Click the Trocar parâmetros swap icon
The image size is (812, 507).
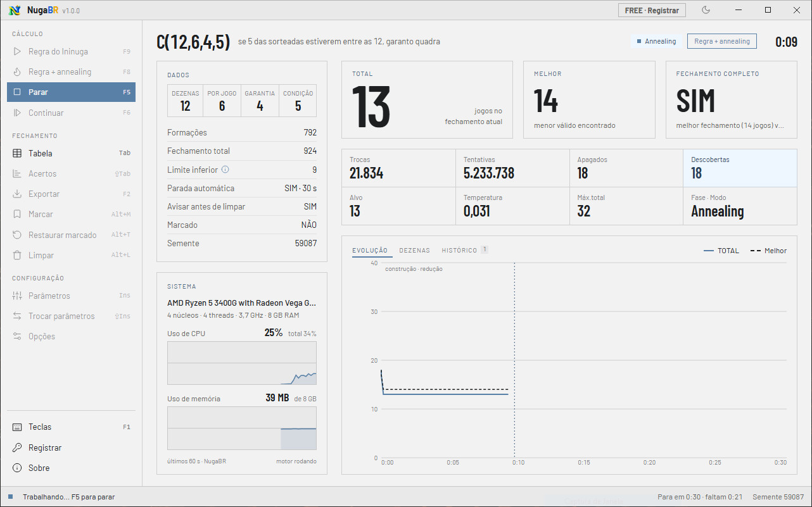(17, 316)
